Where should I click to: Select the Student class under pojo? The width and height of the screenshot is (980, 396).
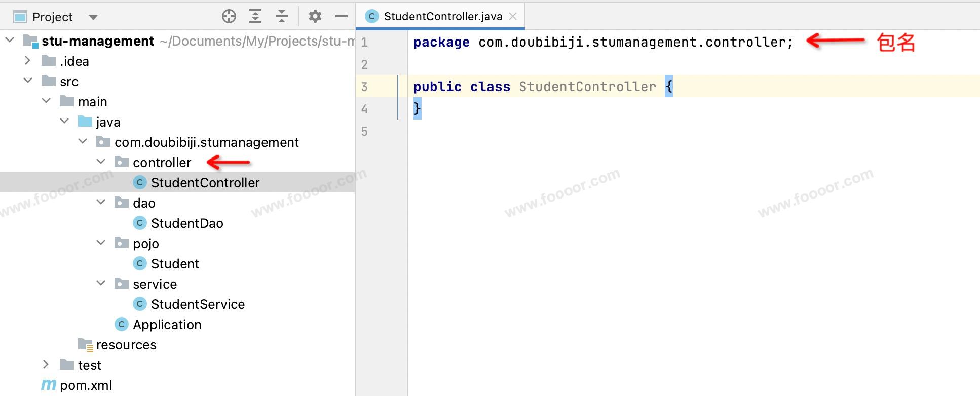point(175,264)
